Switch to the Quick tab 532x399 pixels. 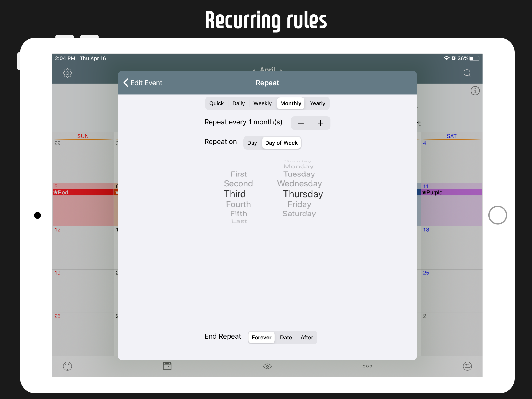216,103
